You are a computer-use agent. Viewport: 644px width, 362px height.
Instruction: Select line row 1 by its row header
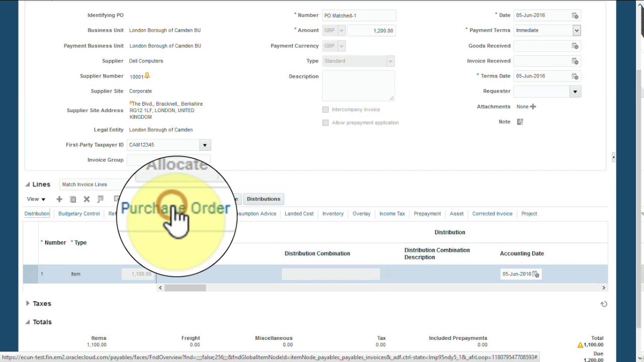click(x=30, y=274)
